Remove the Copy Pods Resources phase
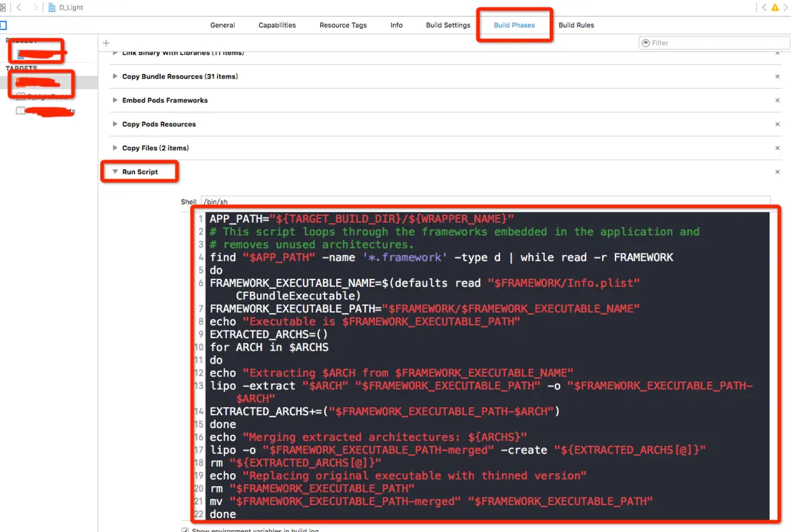The image size is (791, 532). tap(778, 124)
